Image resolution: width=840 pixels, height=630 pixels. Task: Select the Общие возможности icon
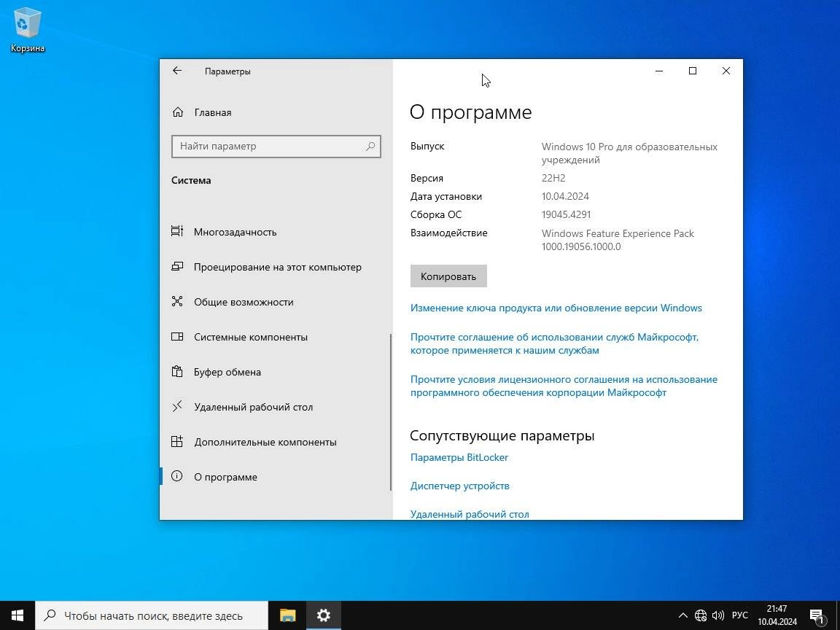coord(176,301)
